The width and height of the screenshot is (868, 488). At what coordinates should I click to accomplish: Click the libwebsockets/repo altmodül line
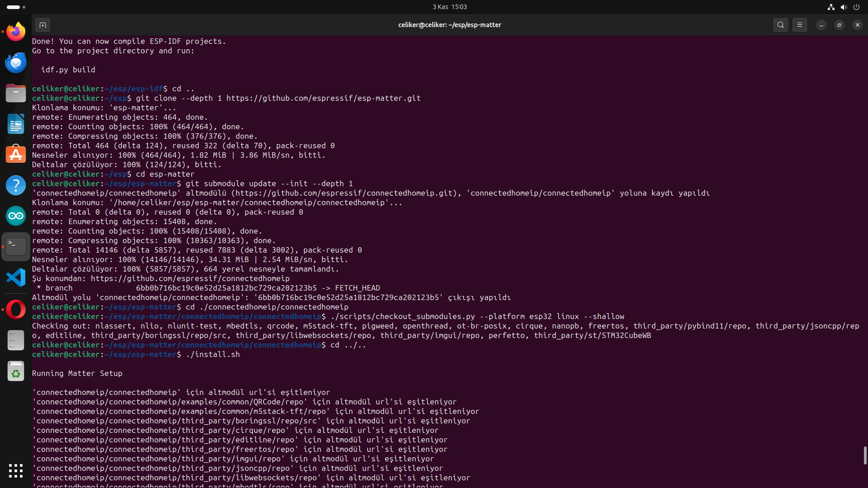[x=251, y=478]
